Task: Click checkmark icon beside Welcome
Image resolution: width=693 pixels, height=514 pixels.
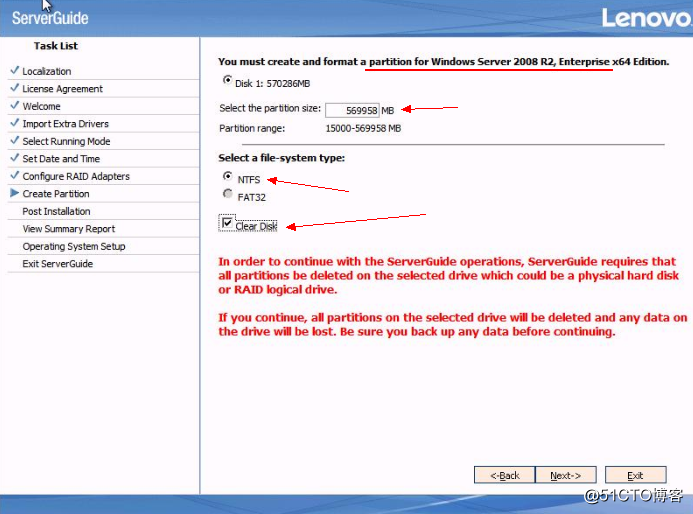Action: point(15,105)
